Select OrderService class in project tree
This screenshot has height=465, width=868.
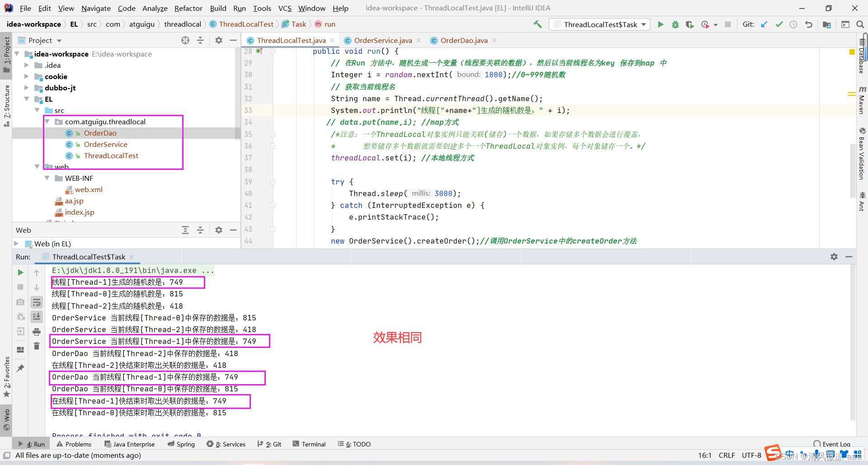105,144
